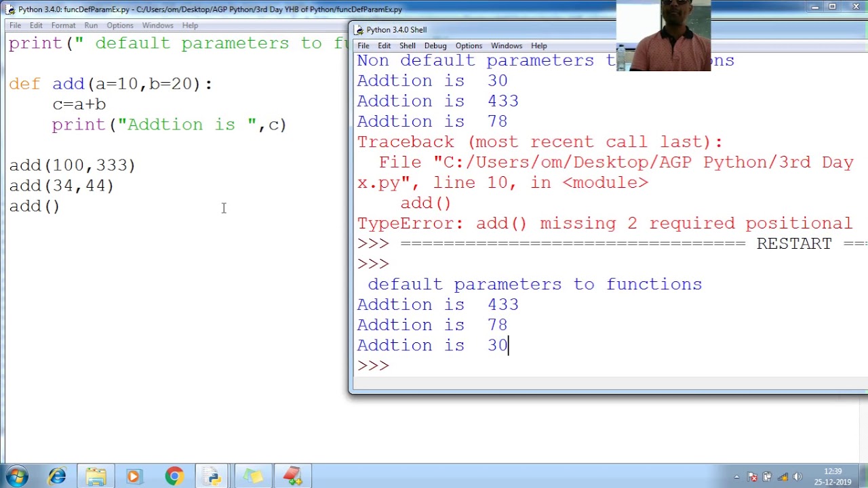Click the final '>>>' Shell prompt
This screenshot has width=868, height=488.
pos(373,365)
